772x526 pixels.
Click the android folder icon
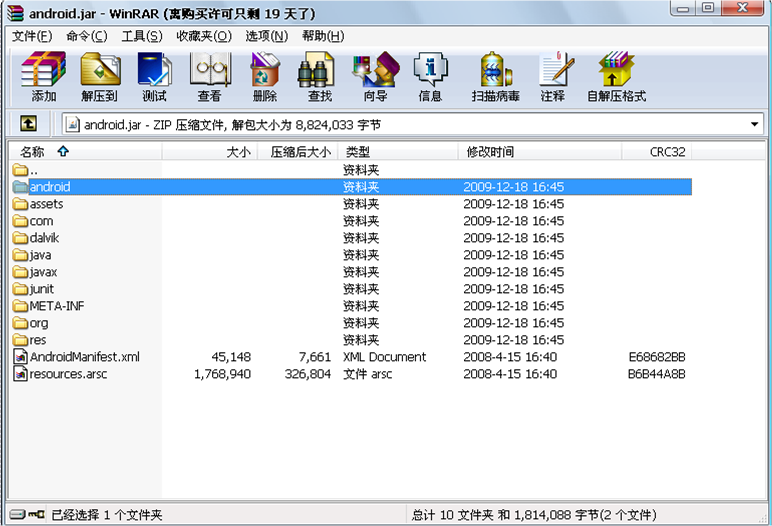[x=20, y=187]
